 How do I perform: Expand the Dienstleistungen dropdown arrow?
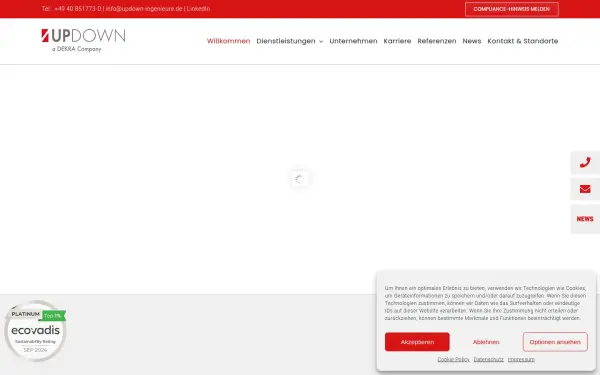pos(321,41)
